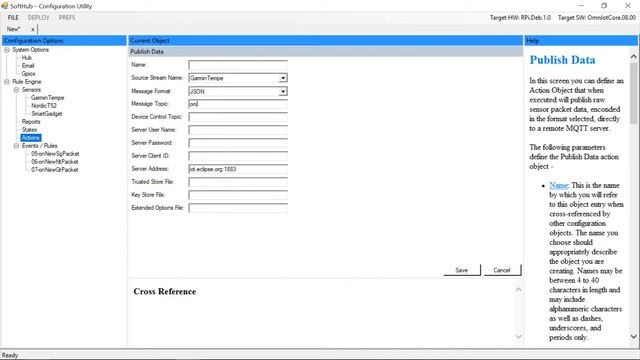640x360 pixels.
Task: Click the Device Control Topic field
Action: (x=238, y=117)
